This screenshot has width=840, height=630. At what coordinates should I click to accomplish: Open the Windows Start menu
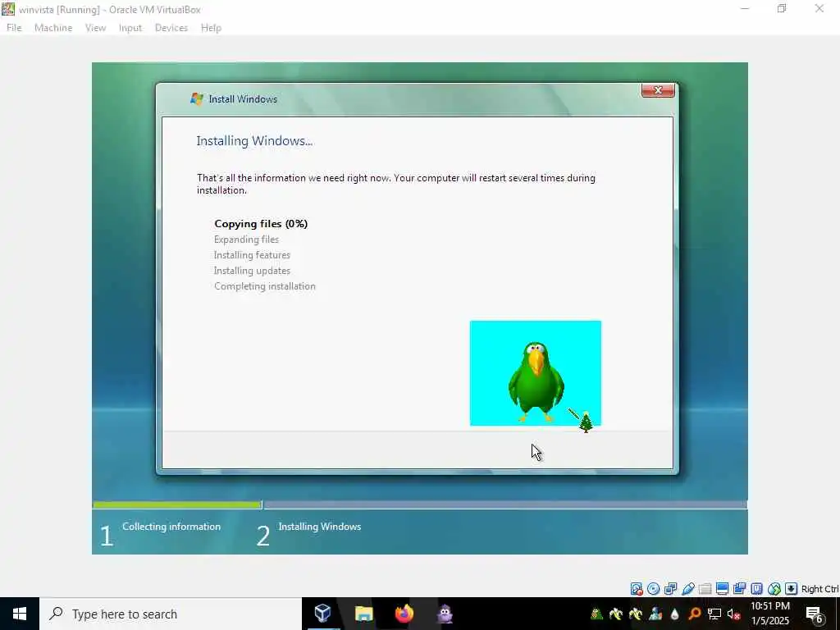tap(20, 614)
